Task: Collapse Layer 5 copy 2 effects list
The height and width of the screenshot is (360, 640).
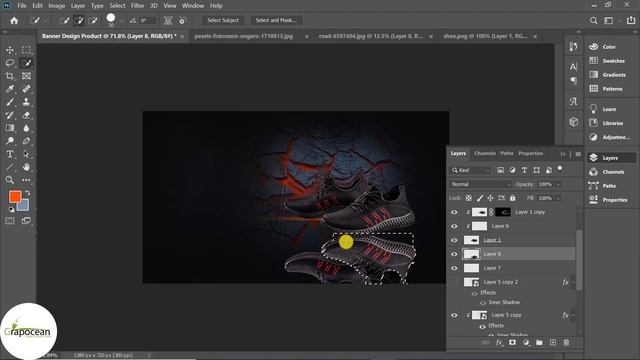Action: tap(573, 282)
